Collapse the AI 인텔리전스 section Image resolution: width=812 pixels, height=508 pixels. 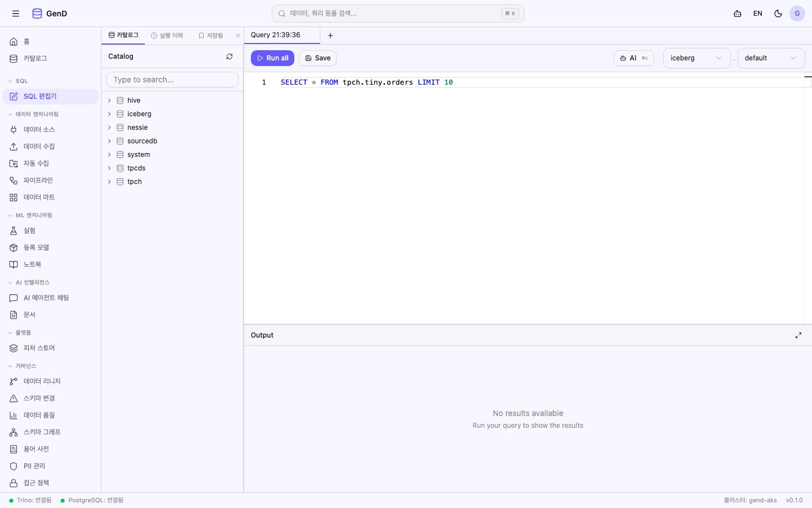[29, 283]
